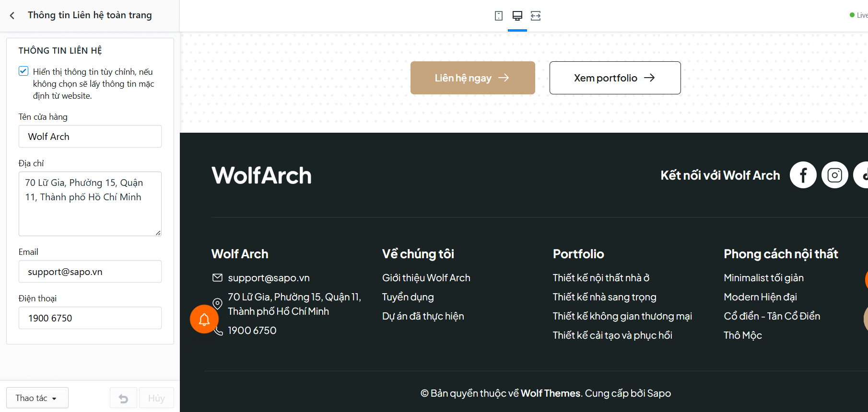Edit the Email input field
Viewport: 868px width, 412px height.
tap(90, 272)
